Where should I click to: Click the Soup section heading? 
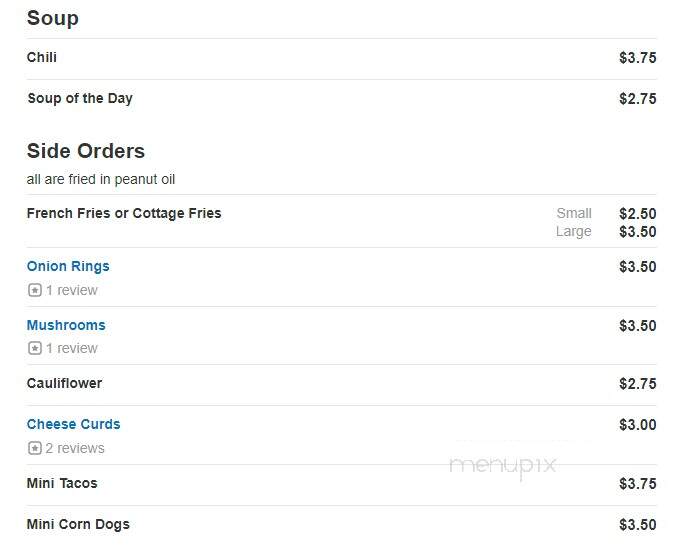[x=53, y=18]
